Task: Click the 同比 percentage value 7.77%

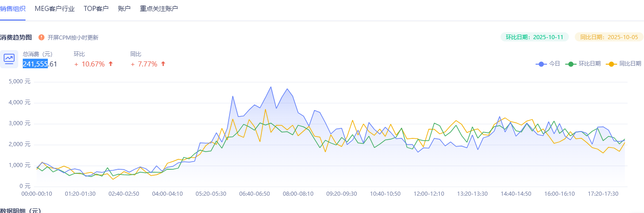Action: [x=148, y=64]
